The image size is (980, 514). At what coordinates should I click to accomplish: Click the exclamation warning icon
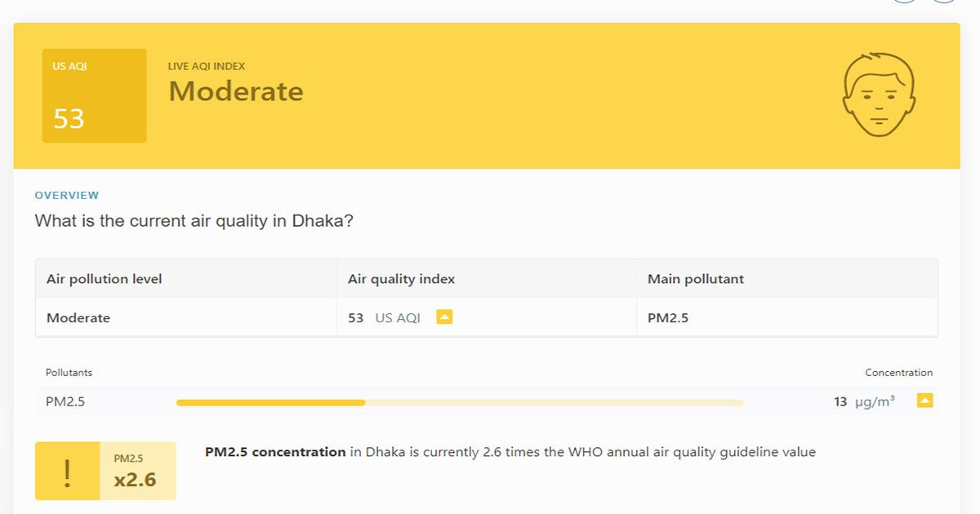click(69, 471)
